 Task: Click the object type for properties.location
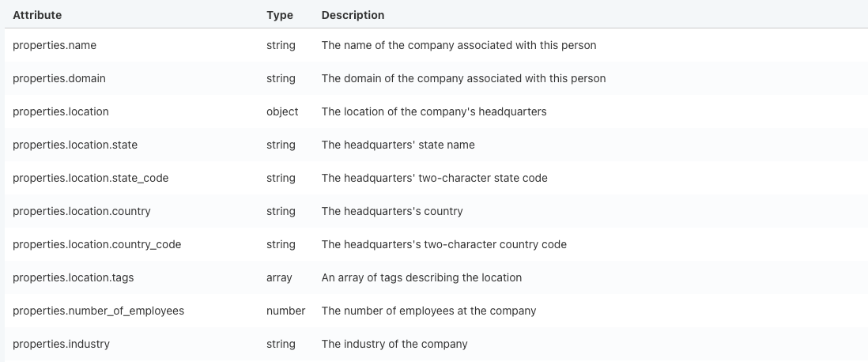[x=282, y=111]
